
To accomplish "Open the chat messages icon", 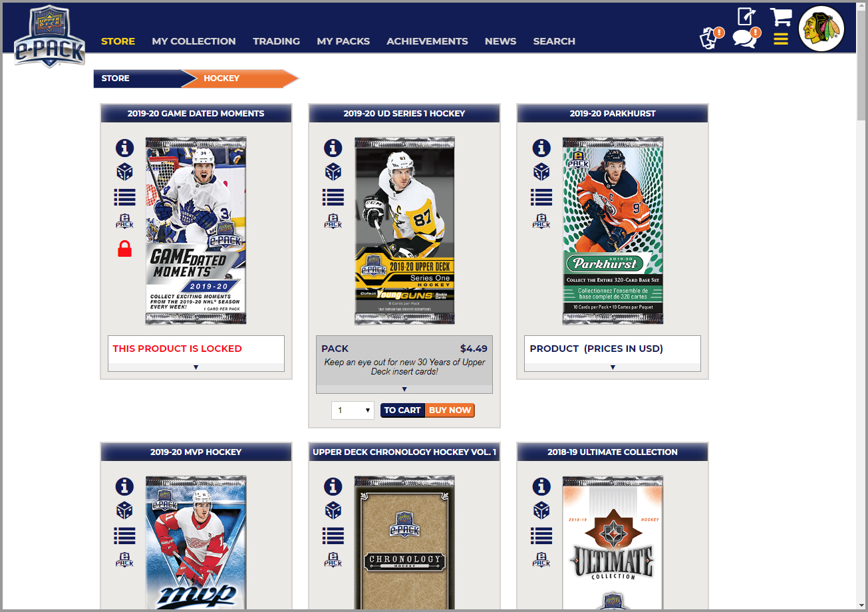I will coord(746,39).
